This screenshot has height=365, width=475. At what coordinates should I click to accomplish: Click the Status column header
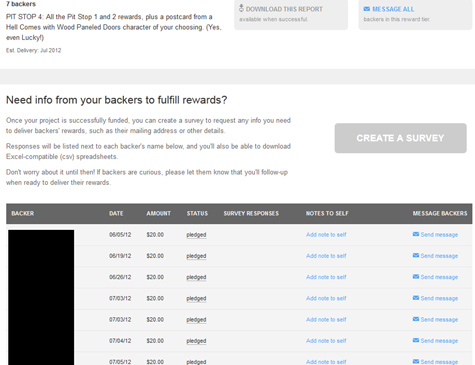(197, 213)
